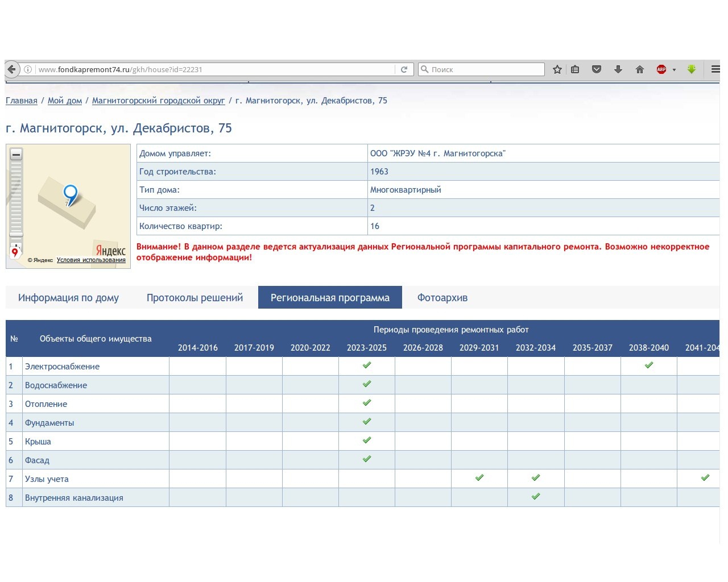Switch to Протоколы решений tab
Viewport: 728px width, 582px height.
tap(195, 297)
